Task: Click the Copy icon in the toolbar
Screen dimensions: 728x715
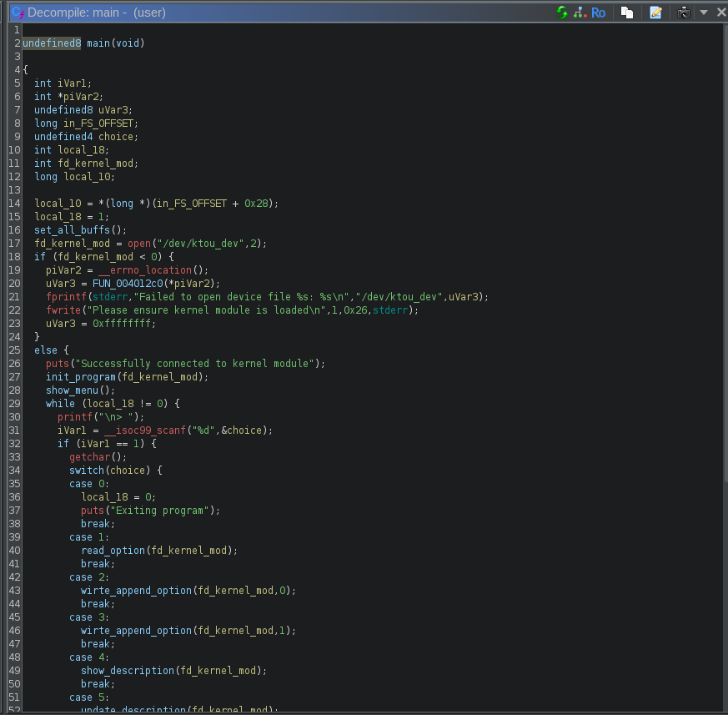Action: coord(627,13)
